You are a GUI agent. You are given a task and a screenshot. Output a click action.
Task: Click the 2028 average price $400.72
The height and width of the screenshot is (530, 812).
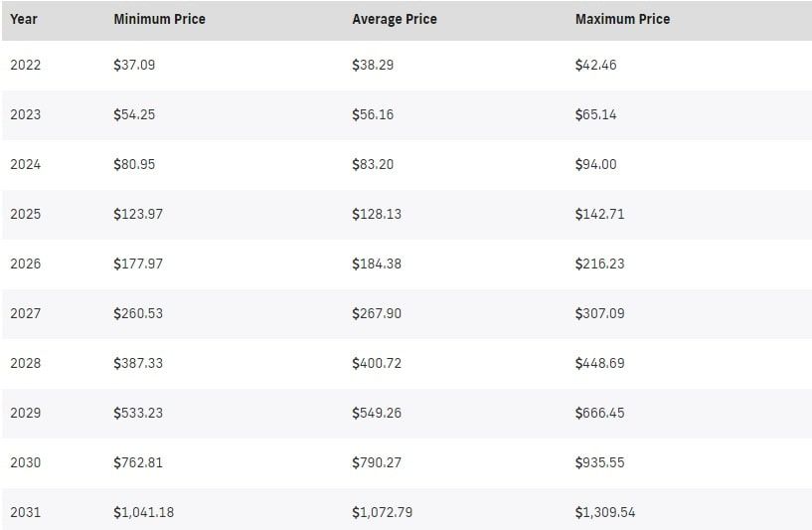pyautogui.click(x=377, y=363)
